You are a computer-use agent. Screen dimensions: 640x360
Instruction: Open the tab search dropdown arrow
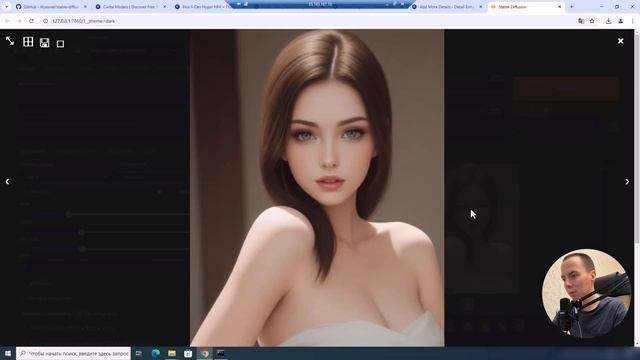6,7
